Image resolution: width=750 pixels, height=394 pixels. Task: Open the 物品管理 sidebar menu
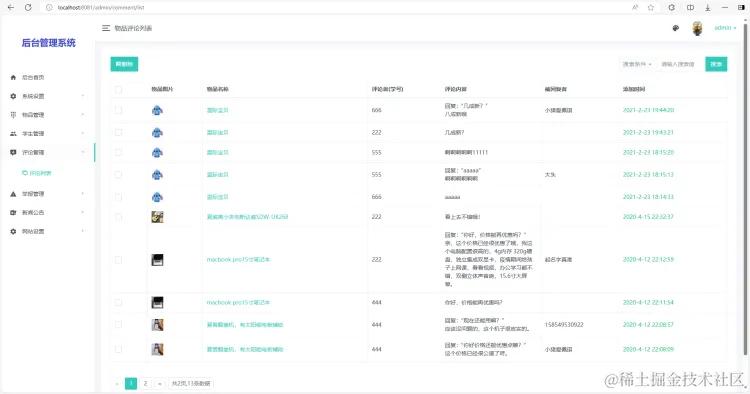pos(48,115)
